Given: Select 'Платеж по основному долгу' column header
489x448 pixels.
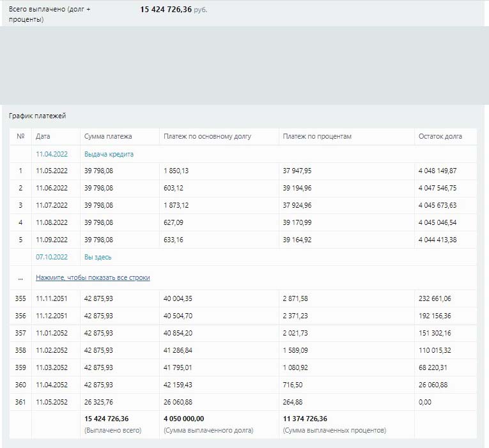Looking at the screenshot, I should pyautogui.click(x=207, y=136).
